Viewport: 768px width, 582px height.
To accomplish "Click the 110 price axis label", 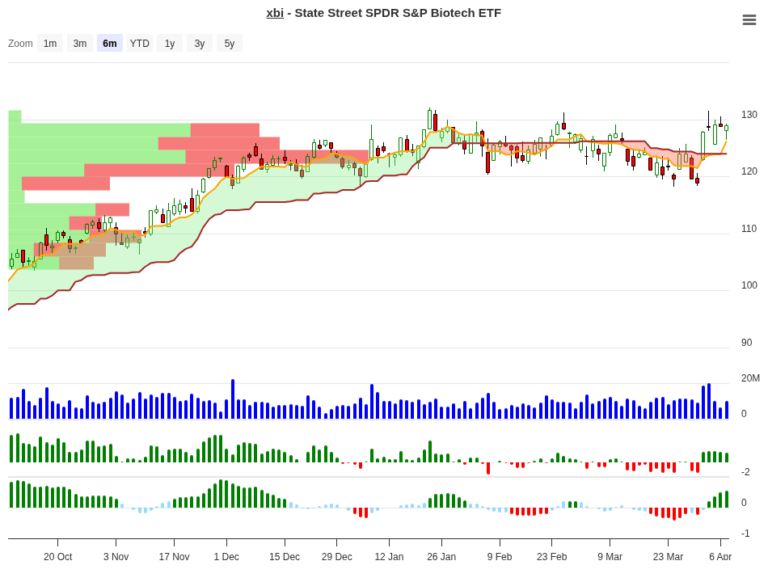I will click(x=749, y=229).
